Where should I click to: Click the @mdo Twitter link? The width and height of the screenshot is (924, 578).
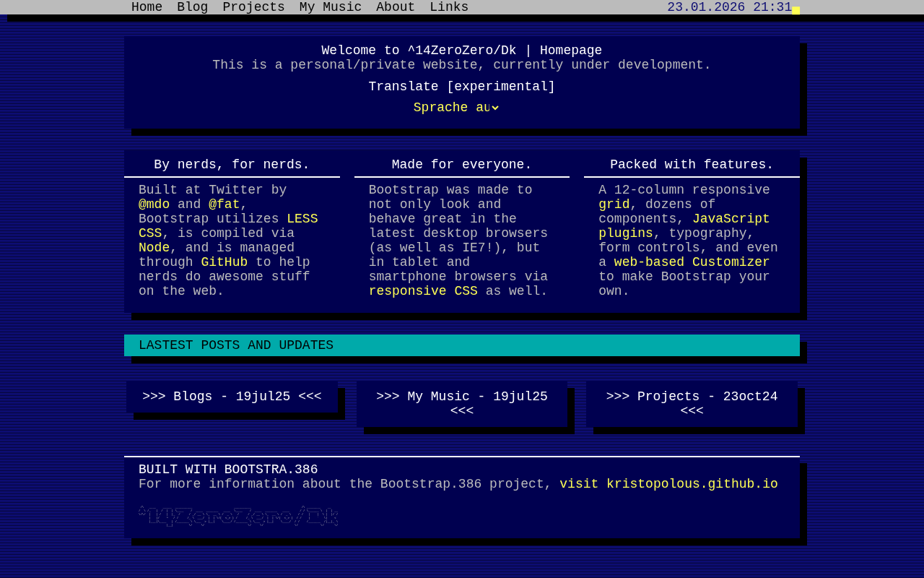click(154, 204)
